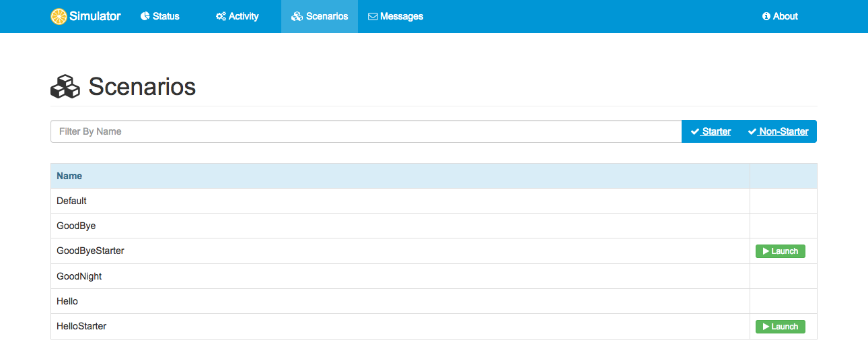The width and height of the screenshot is (868, 355).
Task: Click the gears Activity icon
Action: pos(221,17)
